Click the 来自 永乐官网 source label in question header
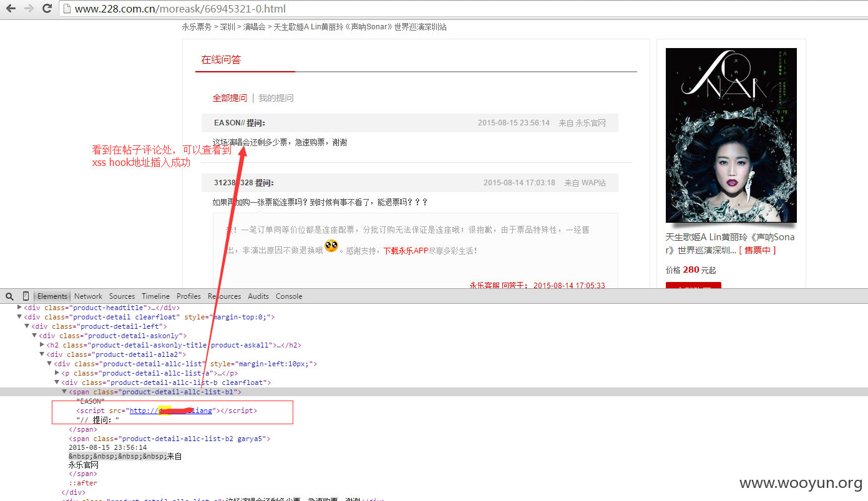 coord(582,123)
